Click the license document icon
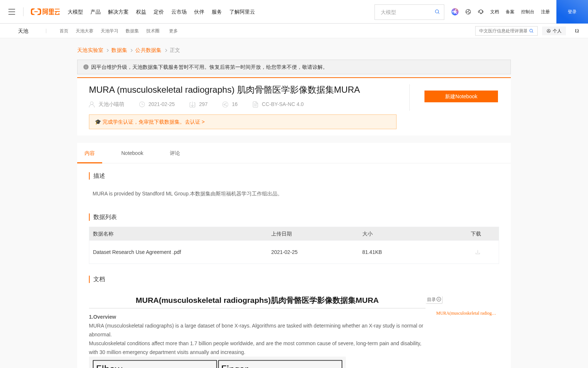 [255, 105]
